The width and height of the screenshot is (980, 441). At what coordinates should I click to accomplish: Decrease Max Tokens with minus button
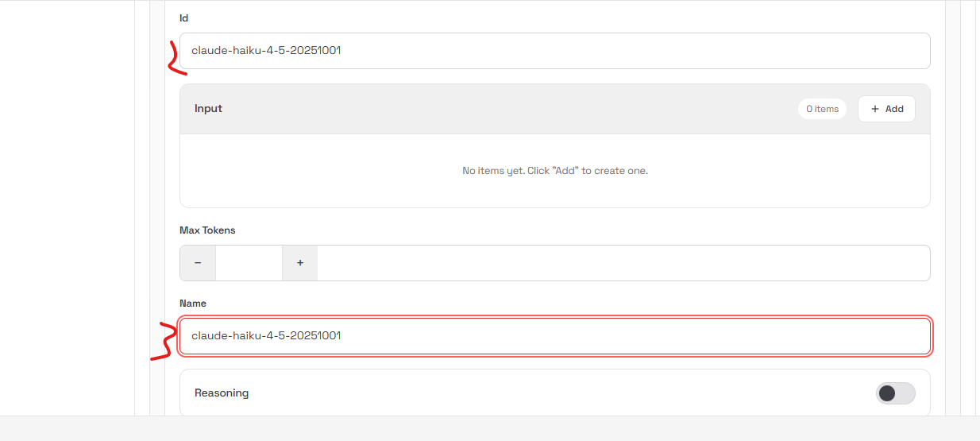coord(198,263)
